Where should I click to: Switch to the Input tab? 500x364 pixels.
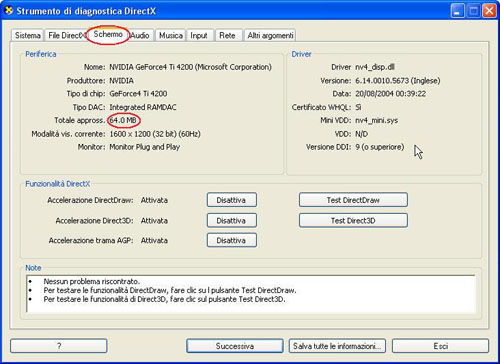[x=199, y=35]
